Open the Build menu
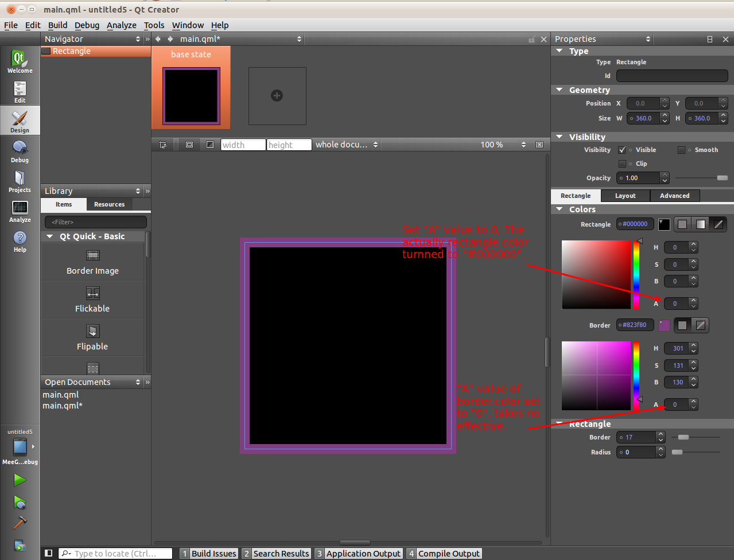 coord(57,25)
